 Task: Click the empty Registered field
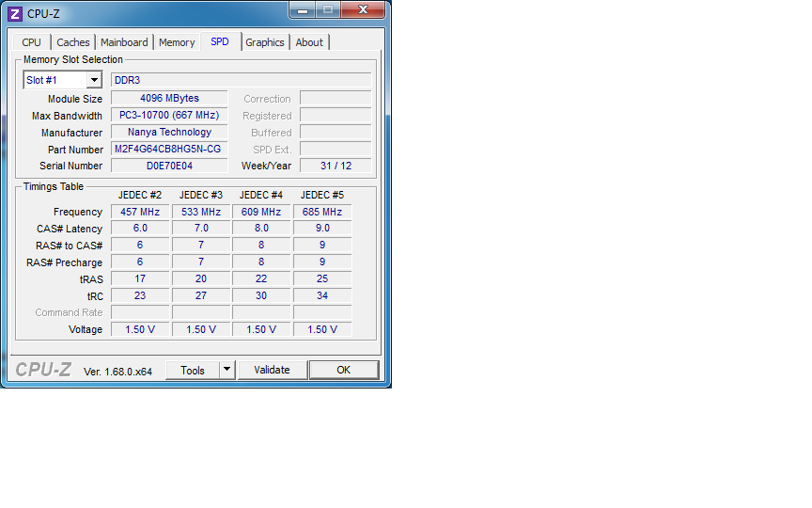click(336, 115)
